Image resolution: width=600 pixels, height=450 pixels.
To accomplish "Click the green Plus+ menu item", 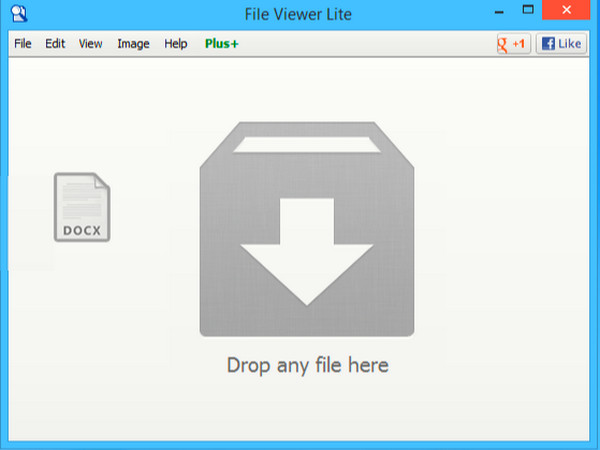I will [222, 44].
